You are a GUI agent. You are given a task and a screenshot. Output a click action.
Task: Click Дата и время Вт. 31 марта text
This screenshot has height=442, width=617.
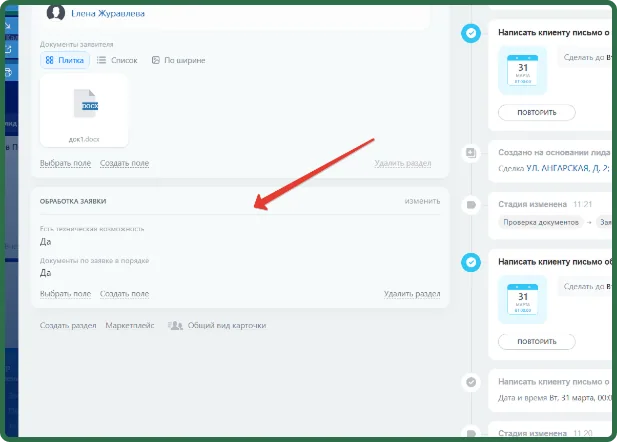pos(554,398)
